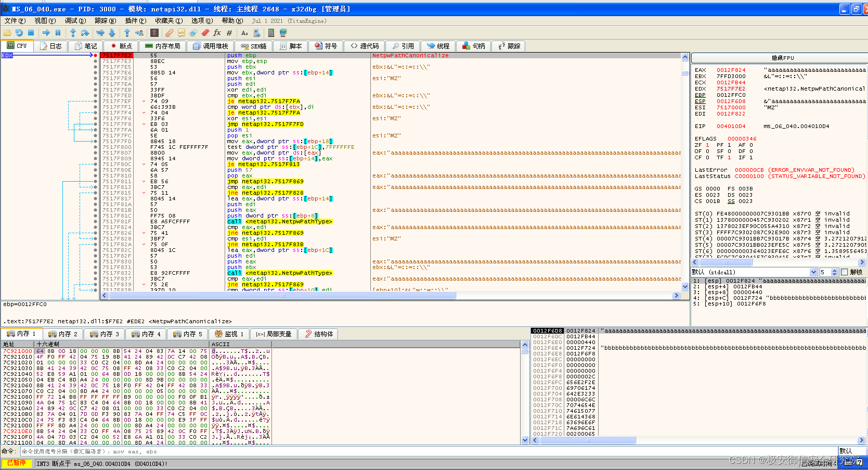Click the step over icon
Screen dimensions: 868x470
click(x=85, y=33)
